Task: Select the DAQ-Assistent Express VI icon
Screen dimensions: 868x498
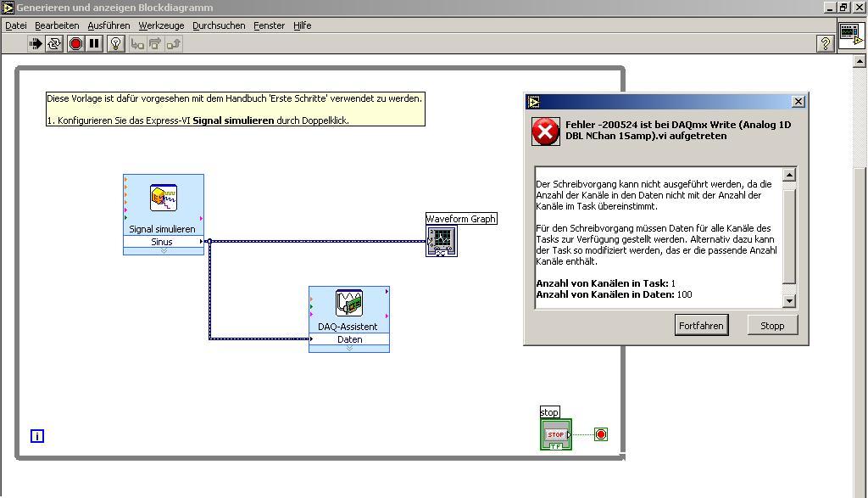Action: point(349,303)
